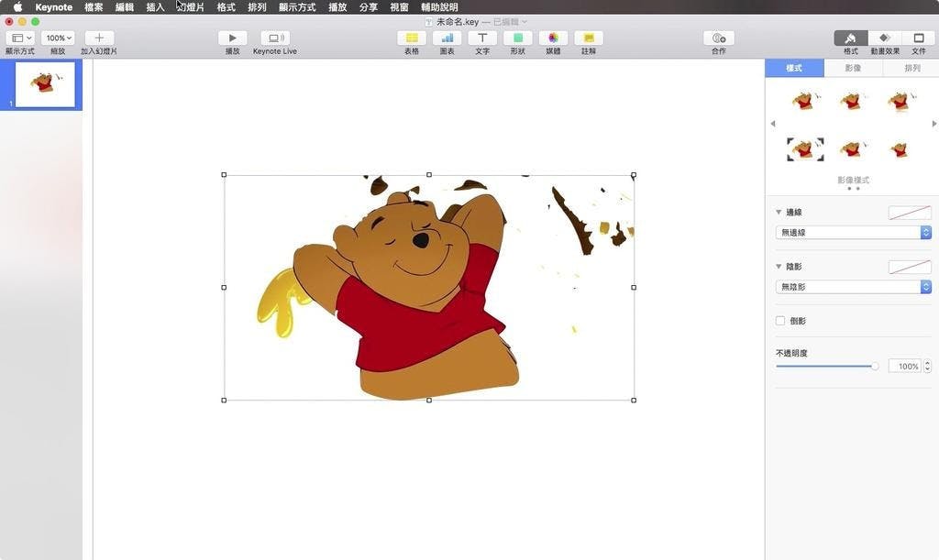Image resolution: width=939 pixels, height=560 pixels.
Task: Click the Keynote Live icon
Action: coord(275,38)
